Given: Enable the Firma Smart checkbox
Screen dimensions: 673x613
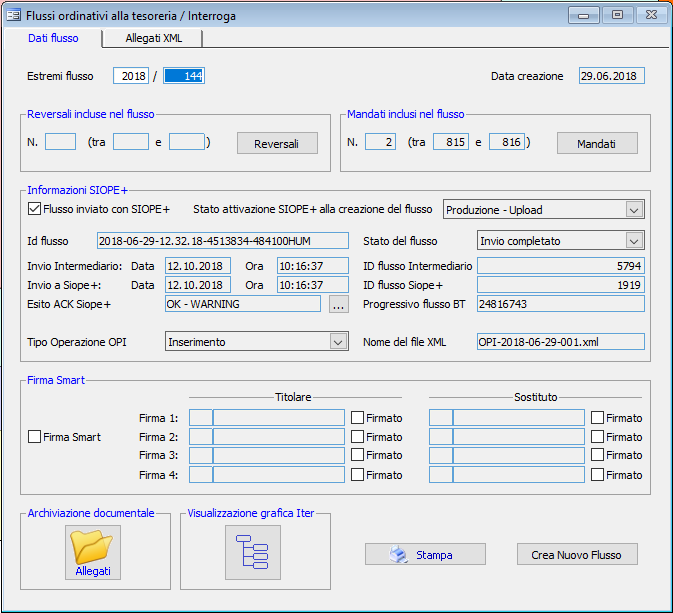Looking at the screenshot, I should [34, 437].
